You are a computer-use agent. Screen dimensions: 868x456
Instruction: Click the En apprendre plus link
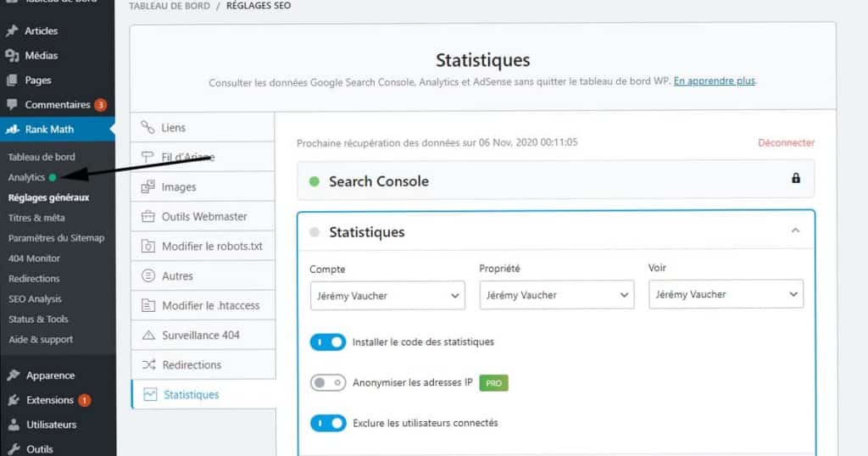(714, 81)
